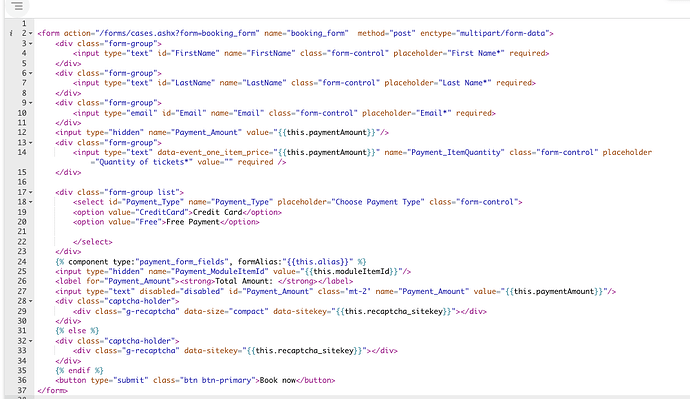Click the "Book now" button text
This screenshot has width=690, height=399.
[278, 381]
